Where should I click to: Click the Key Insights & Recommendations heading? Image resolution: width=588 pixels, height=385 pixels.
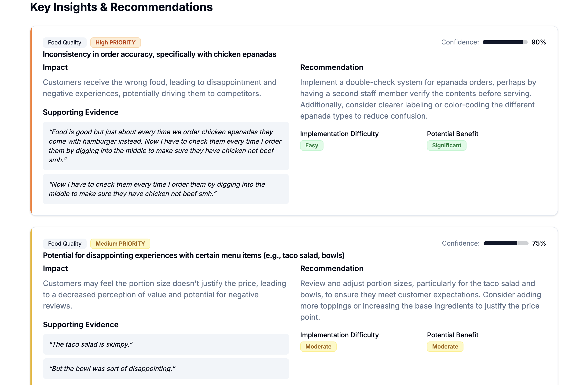(x=121, y=7)
